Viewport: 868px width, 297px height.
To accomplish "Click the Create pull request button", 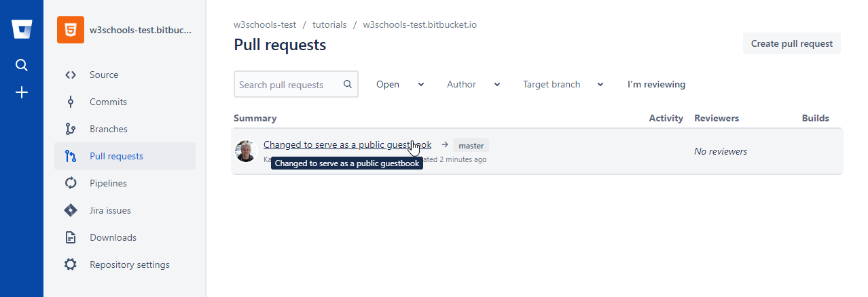I will (x=791, y=44).
